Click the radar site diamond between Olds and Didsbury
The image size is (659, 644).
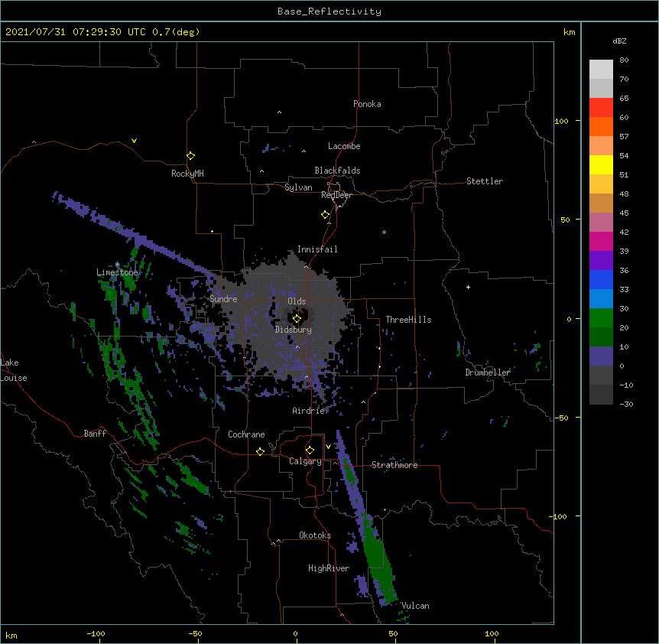point(297,319)
